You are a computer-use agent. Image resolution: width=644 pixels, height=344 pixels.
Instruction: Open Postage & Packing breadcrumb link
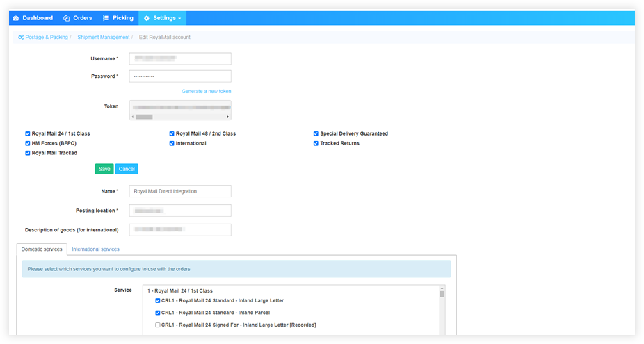click(47, 38)
